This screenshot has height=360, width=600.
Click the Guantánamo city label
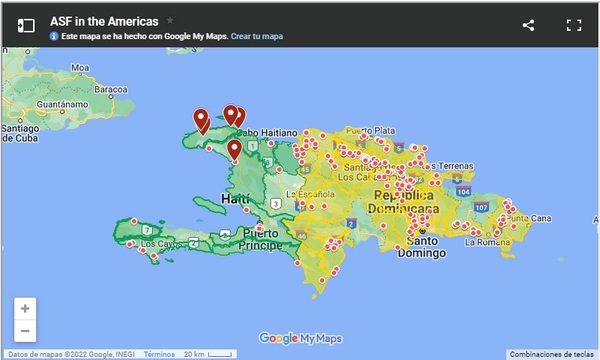62,104
